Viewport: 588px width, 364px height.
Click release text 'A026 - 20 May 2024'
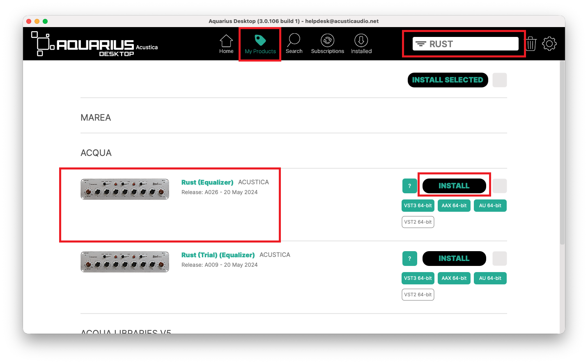point(231,192)
